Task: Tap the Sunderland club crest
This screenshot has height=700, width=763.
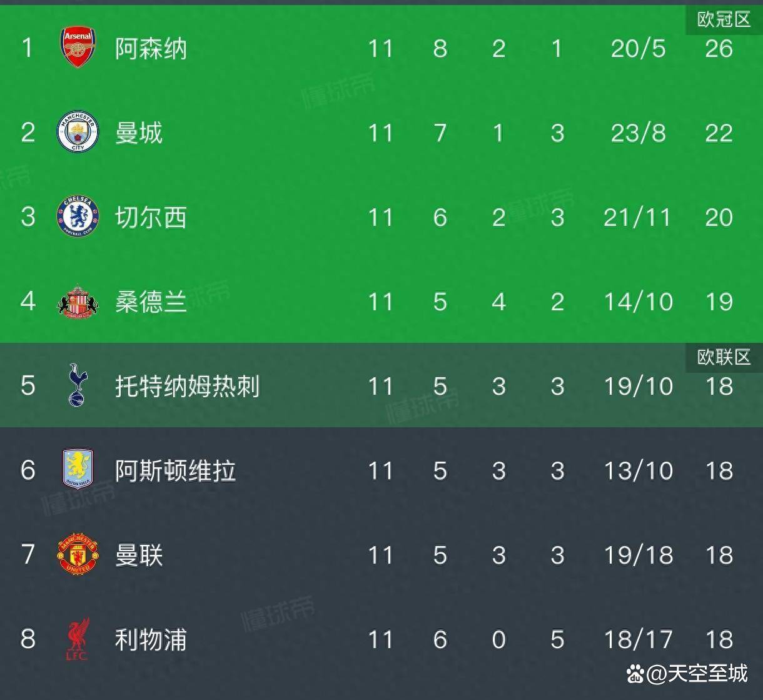Action: coord(78,302)
